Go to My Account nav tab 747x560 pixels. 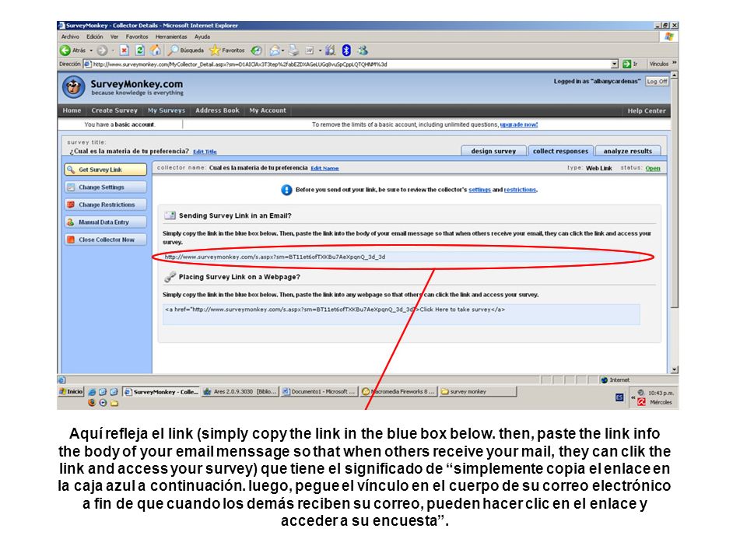coord(268,110)
